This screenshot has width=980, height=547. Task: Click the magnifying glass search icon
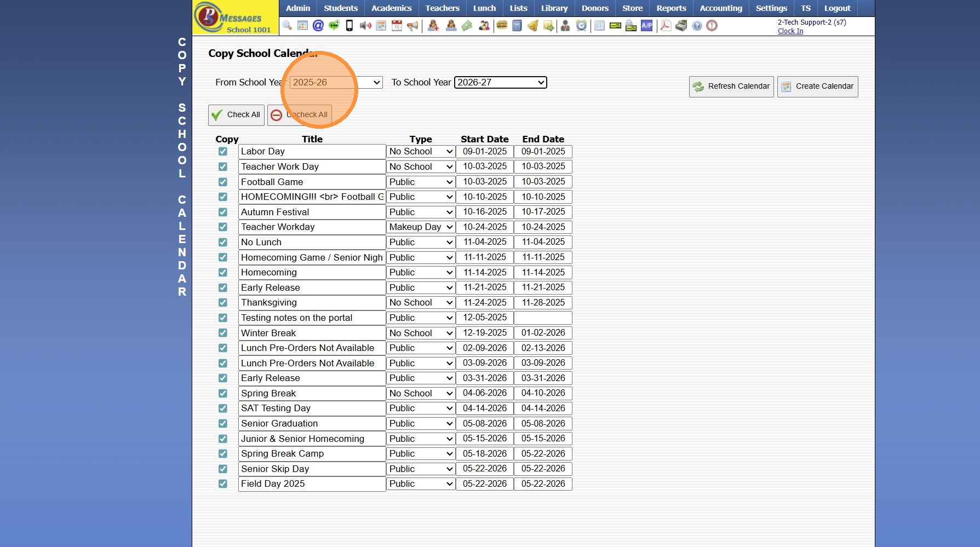click(x=287, y=26)
